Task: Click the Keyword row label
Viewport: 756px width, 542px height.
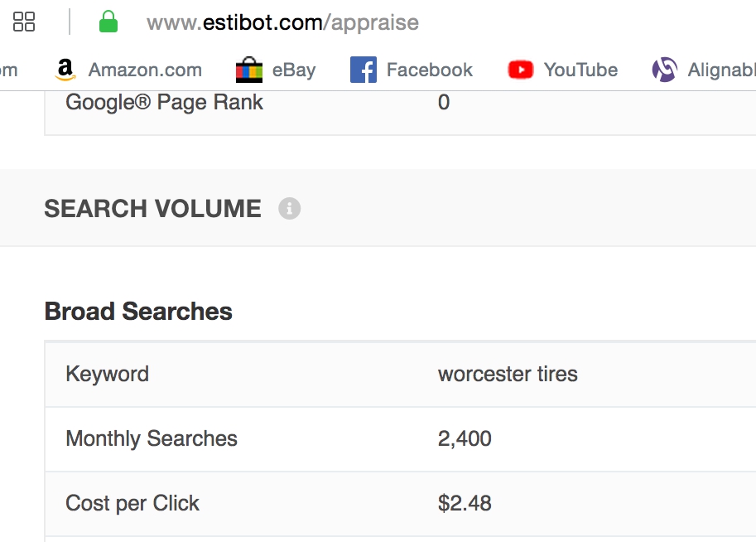Action: (107, 374)
